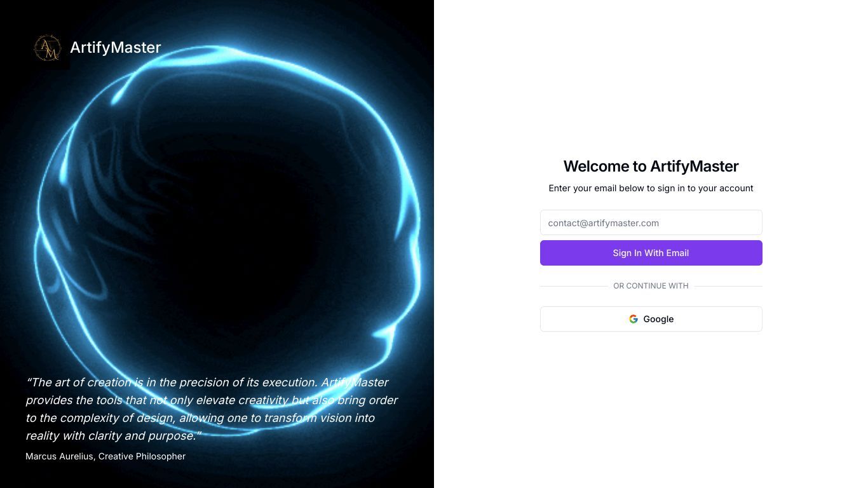Click the Sign In With Email label text
Viewport: 868px width, 488px height.
tap(651, 253)
